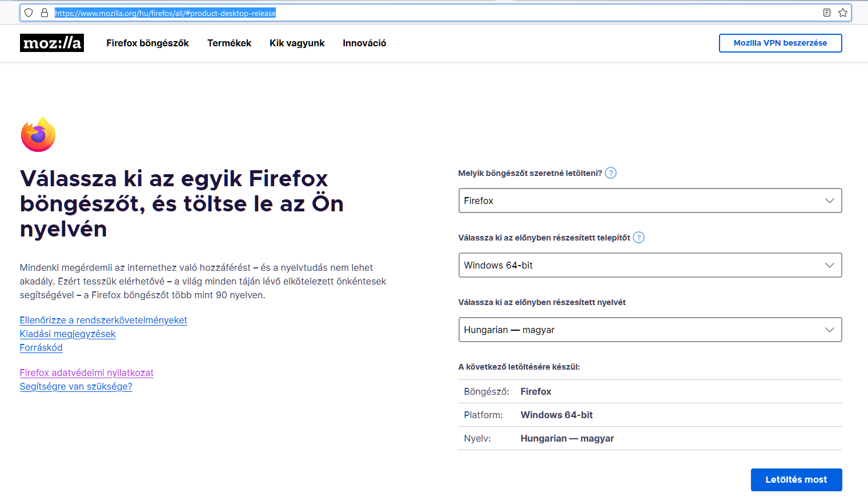Toggle reader view icon in address bar
This screenshot has width=868, height=501.
[826, 13]
